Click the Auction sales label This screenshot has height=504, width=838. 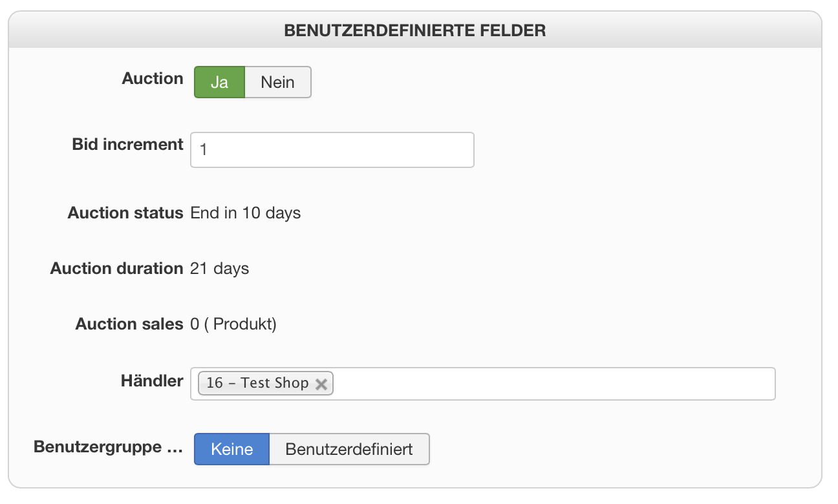(x=129, y=324)
